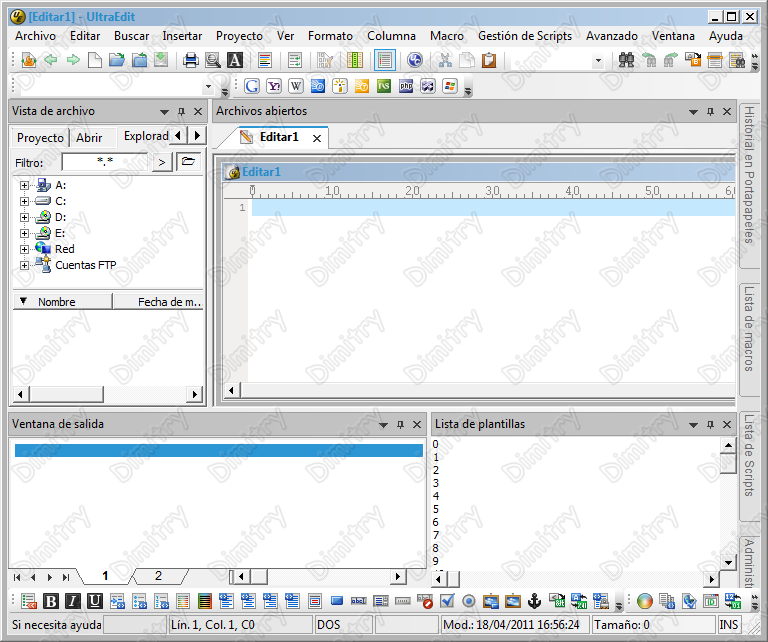Image resolution: width=768 pixels, height=642 pixels.
Task: Open Vista de archivo panel menu arrow
Action: (x=165, y=112)
